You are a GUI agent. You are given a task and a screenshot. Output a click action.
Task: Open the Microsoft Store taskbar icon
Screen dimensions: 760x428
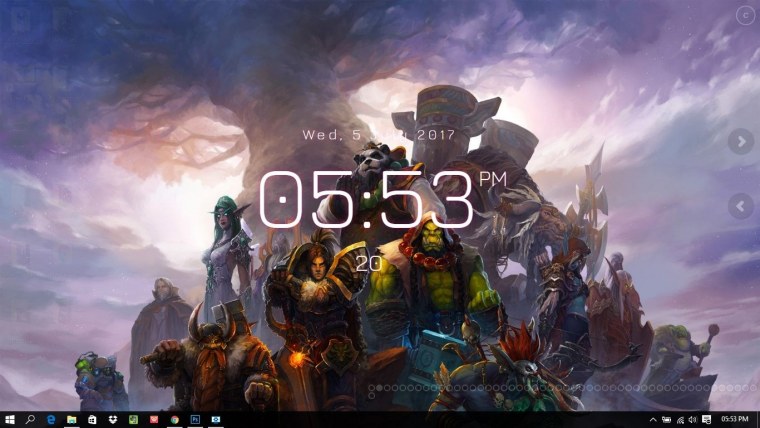coord(92,419)
